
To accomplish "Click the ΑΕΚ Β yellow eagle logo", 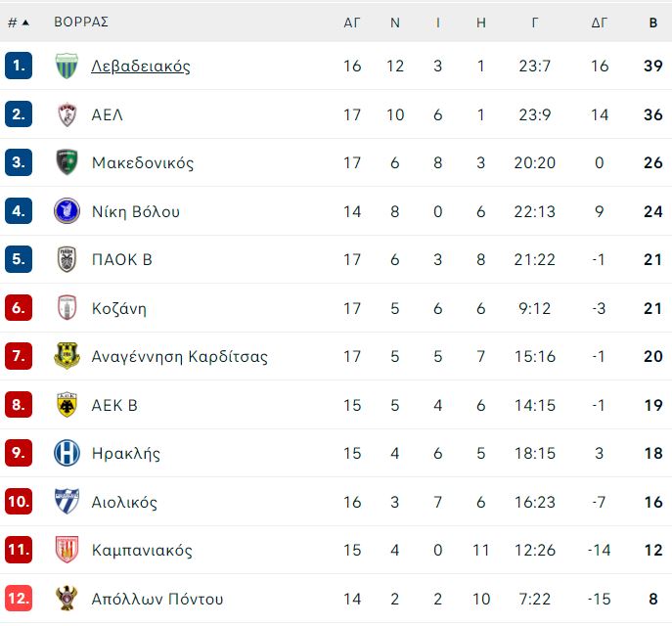I will 67,405.
